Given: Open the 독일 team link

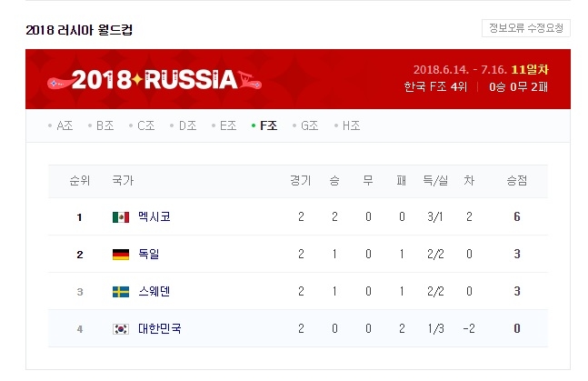Looking at the screenshot, I should click(x=149, y=255).
